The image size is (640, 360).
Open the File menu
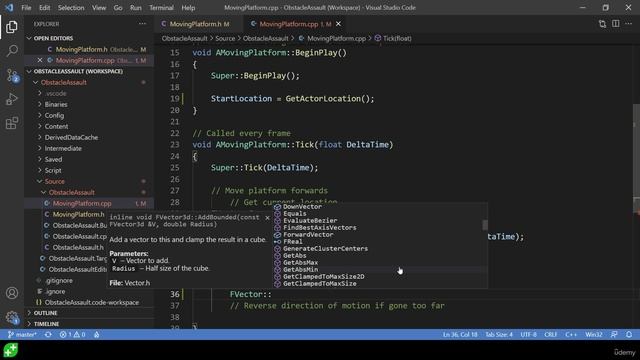tap(26, 7)
